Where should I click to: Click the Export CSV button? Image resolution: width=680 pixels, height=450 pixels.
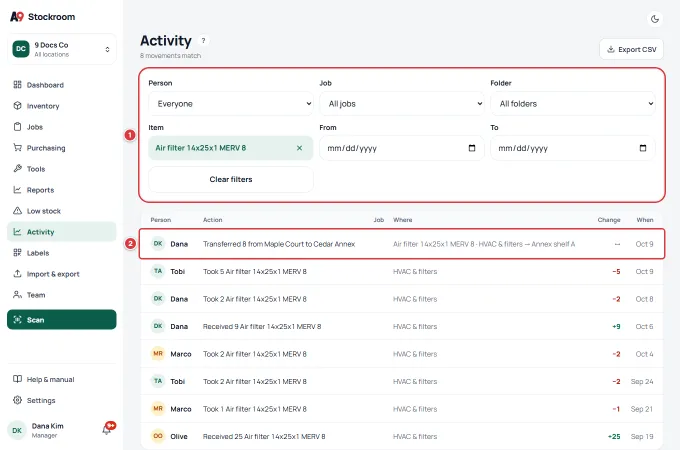click(x=631, y=49)
